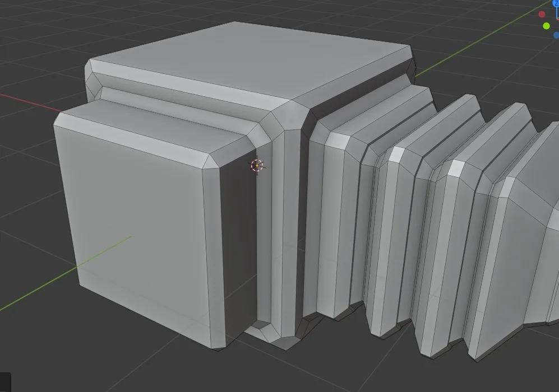The width and height of the screenshot is (559, 392).
Task: Click the bright bevel highlight on the third rib
Action: (x=456, y=168)
